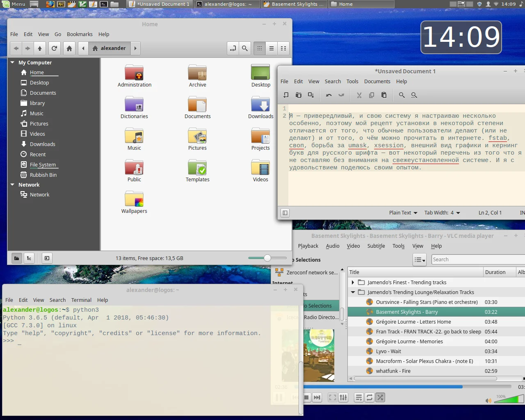
Task: Toggle shuffle mode in VLC
Action: tap(380, 397)
